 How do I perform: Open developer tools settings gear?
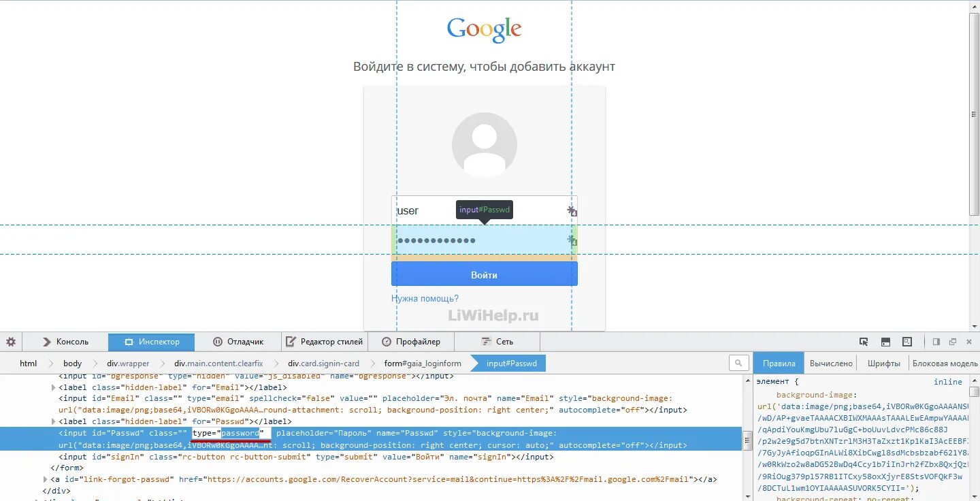coord(11,342)
